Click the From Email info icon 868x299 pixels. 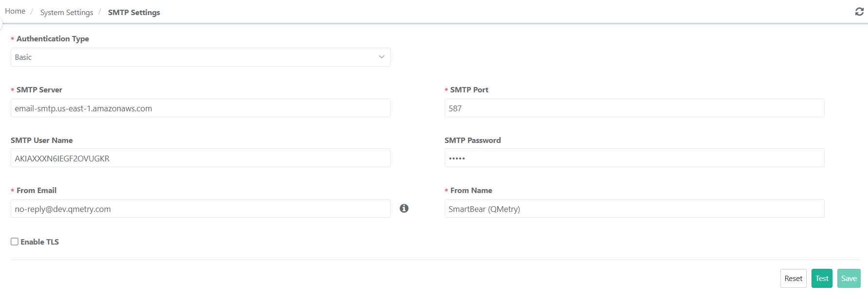click(404, 208)
